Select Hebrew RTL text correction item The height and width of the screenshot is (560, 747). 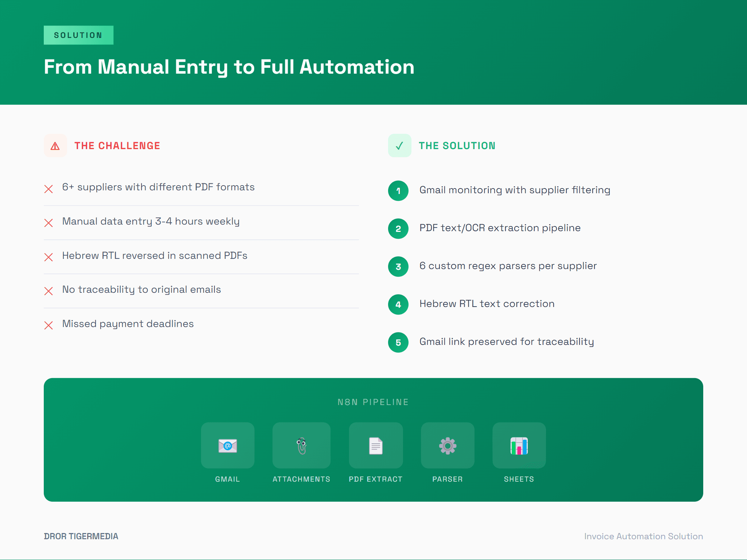(x=487, y=304)
